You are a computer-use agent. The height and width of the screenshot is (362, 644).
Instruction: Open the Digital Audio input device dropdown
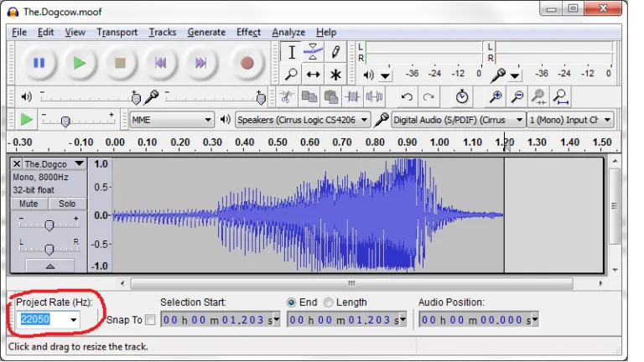click(x=459, y=120)
